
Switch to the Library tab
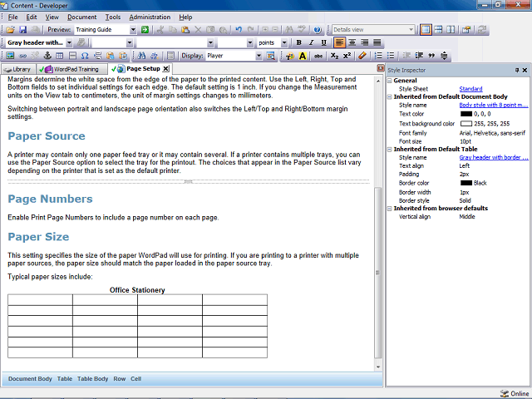point(18,69)
